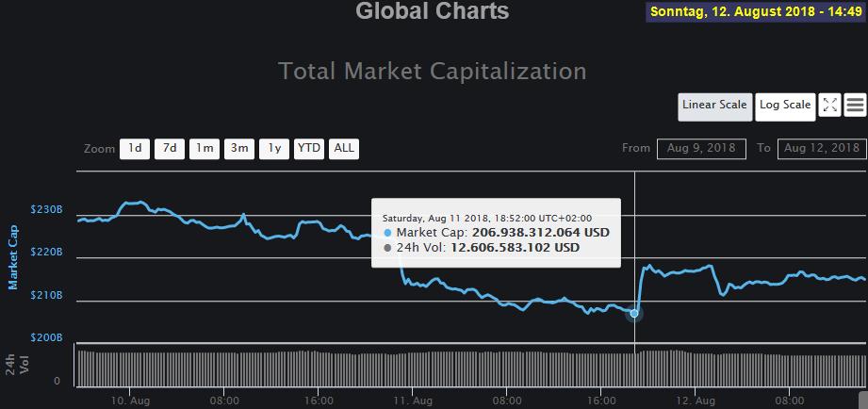
Task: Select the 1d zoom range
Action: click(135, 148)
